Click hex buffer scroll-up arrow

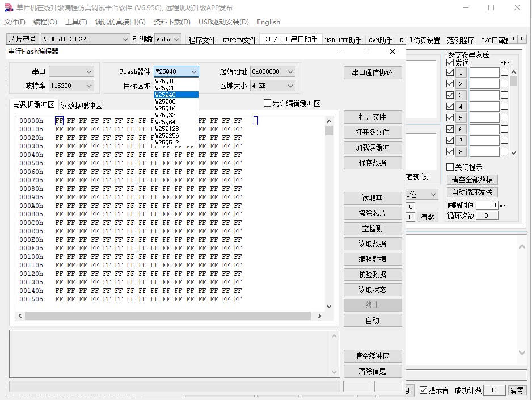point(330,121)
